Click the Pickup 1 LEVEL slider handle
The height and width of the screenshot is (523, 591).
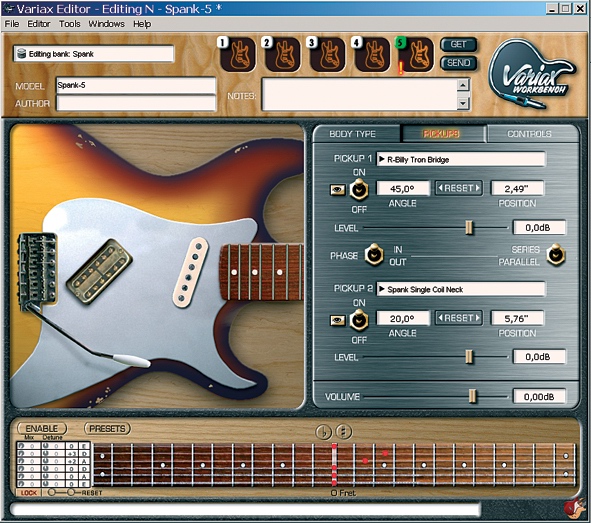click(x=469, y=228)
